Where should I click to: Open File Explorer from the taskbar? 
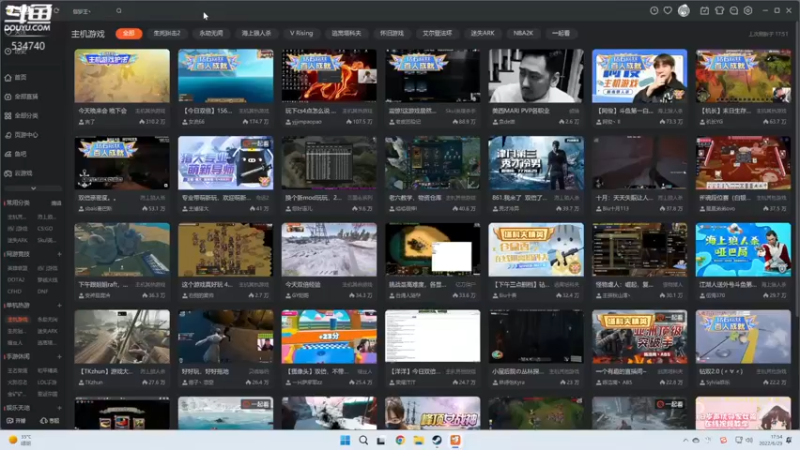tap(418, 440)
